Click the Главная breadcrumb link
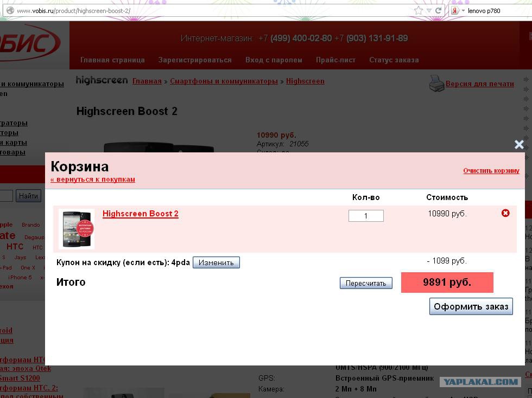 coord(147,81)
